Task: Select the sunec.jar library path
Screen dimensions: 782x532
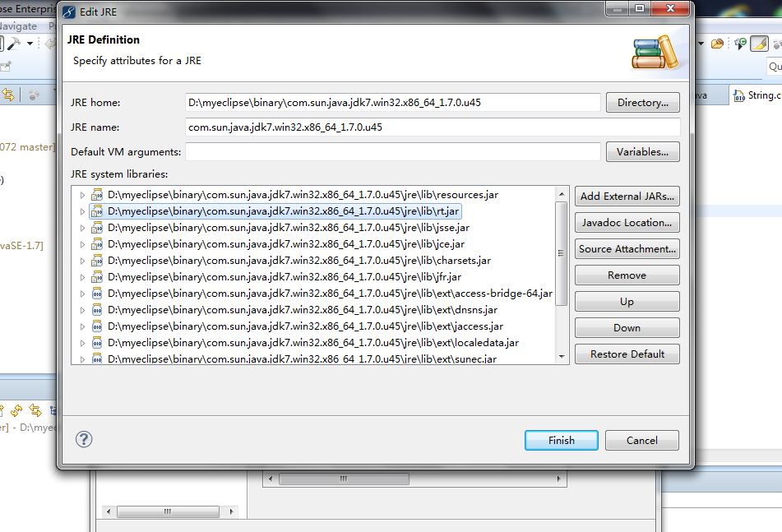Action: point(302,359)
